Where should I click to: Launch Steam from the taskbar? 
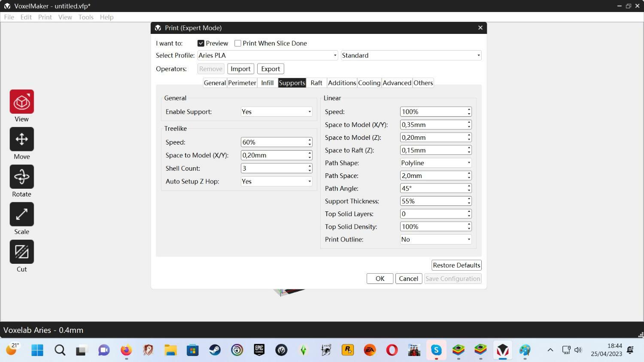click(x=215, y=350)
